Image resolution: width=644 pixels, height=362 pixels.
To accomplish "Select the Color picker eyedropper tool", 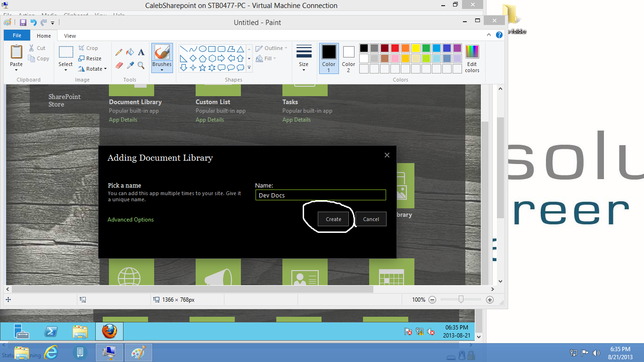I will click(x=130, y=65).
